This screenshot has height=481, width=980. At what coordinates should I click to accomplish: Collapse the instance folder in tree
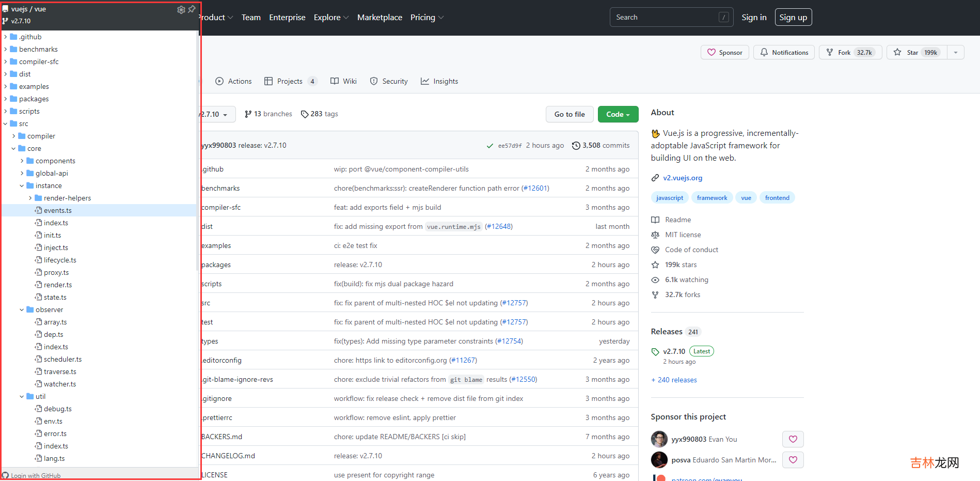(x=22, y=185)
